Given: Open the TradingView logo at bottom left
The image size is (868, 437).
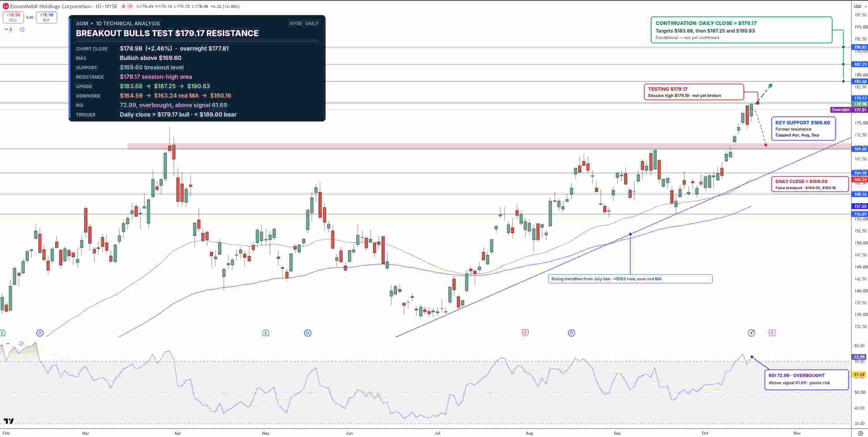Looking at the screenshot, I should point(9,421).
